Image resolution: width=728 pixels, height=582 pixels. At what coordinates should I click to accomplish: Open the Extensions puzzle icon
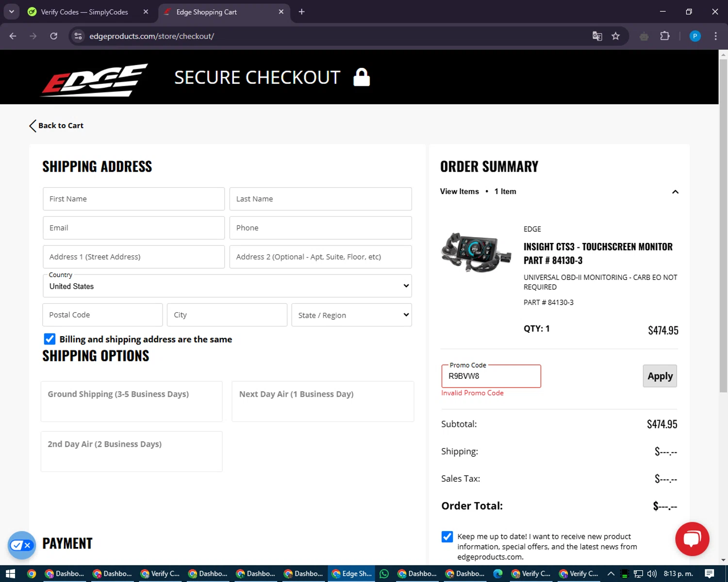click(x=665, y=36)
